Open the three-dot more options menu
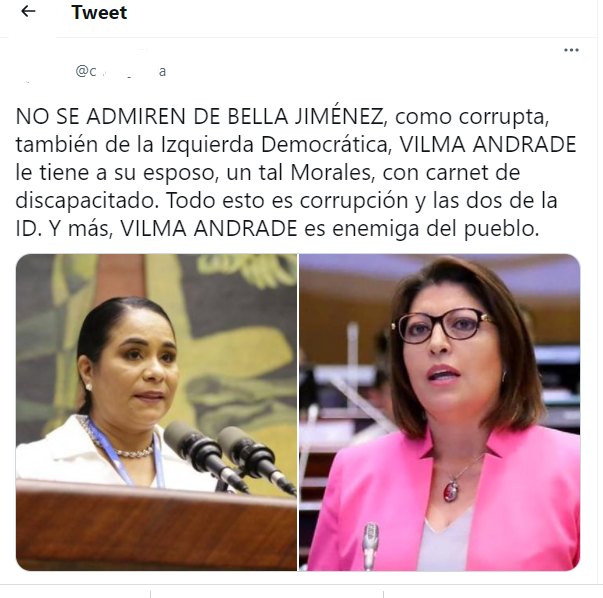 click(571, 50)
